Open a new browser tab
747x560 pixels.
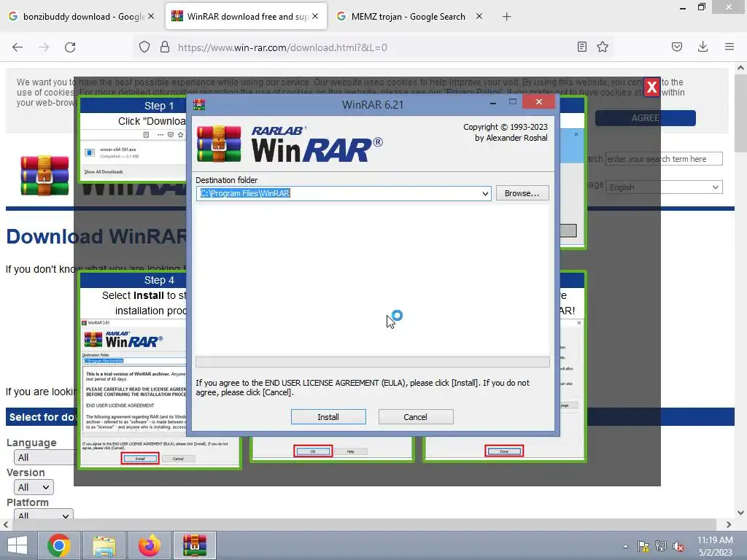click(x=506, y=17)
